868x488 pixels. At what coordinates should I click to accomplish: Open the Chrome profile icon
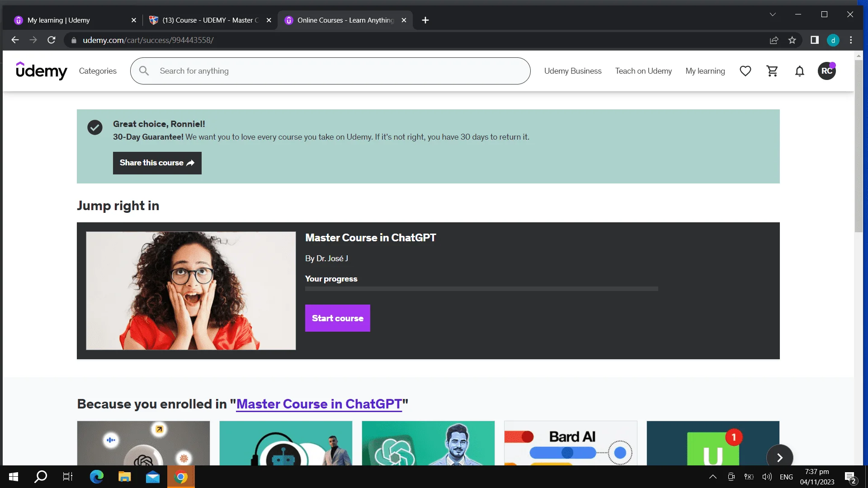click(x=833, y=40)
